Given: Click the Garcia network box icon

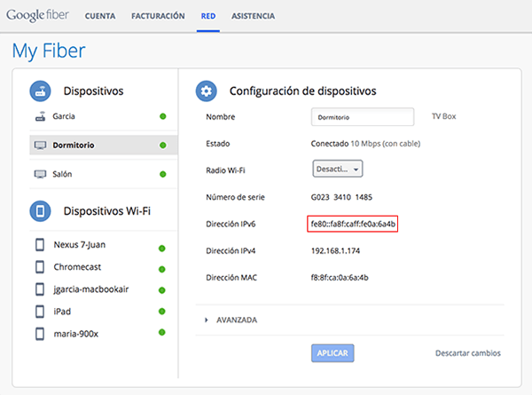Looking at the screenshot, I should 40,116.
